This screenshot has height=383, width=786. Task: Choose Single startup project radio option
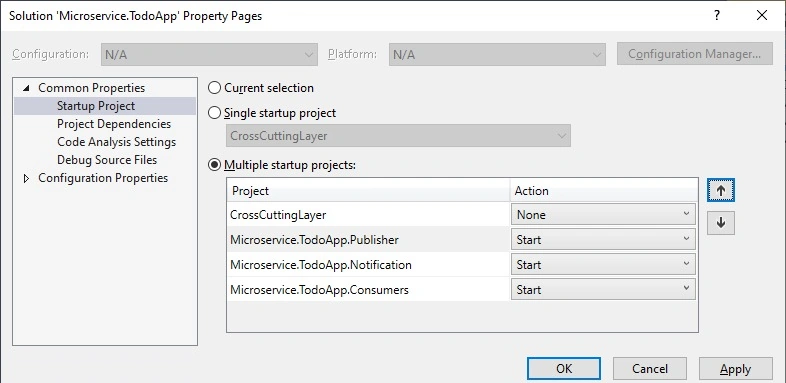point(215,113)
